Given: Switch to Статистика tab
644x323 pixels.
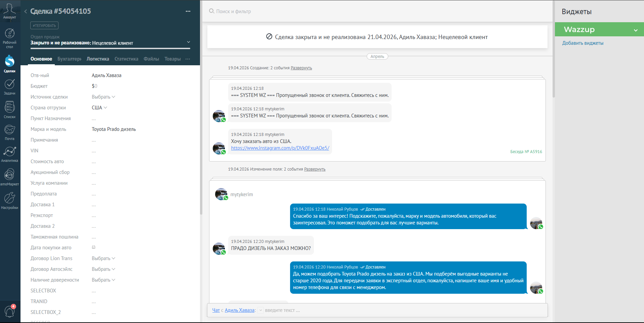Looking at the screenshot, I should (126, 59).
